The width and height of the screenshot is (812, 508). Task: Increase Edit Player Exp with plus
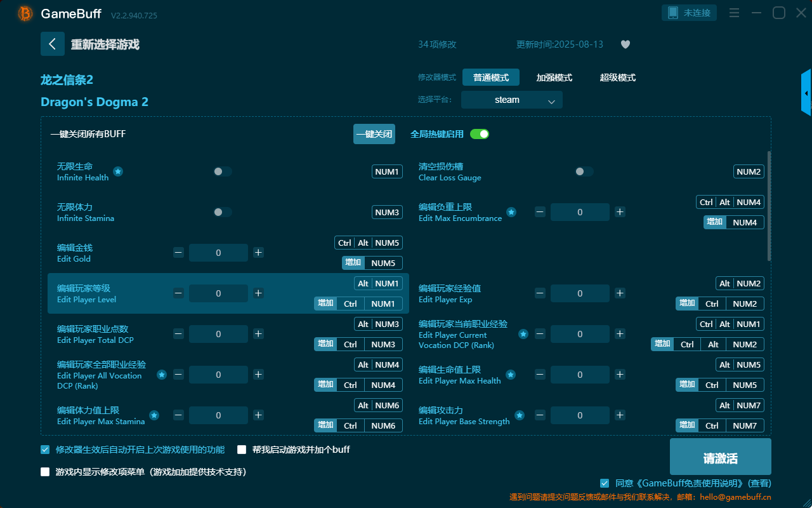[620, 293]
